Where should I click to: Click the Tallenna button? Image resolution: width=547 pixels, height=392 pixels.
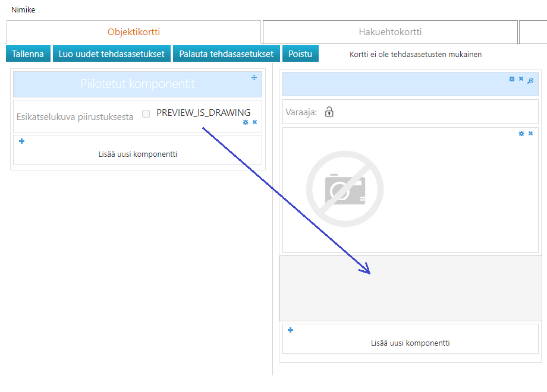pyautogui.click(x=28, y=53)
